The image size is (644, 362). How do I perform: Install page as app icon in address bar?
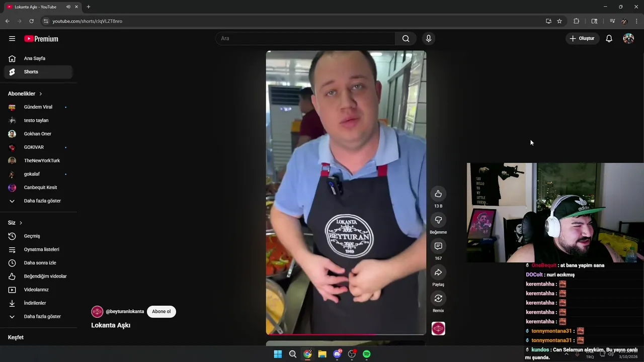click(548, 21)
